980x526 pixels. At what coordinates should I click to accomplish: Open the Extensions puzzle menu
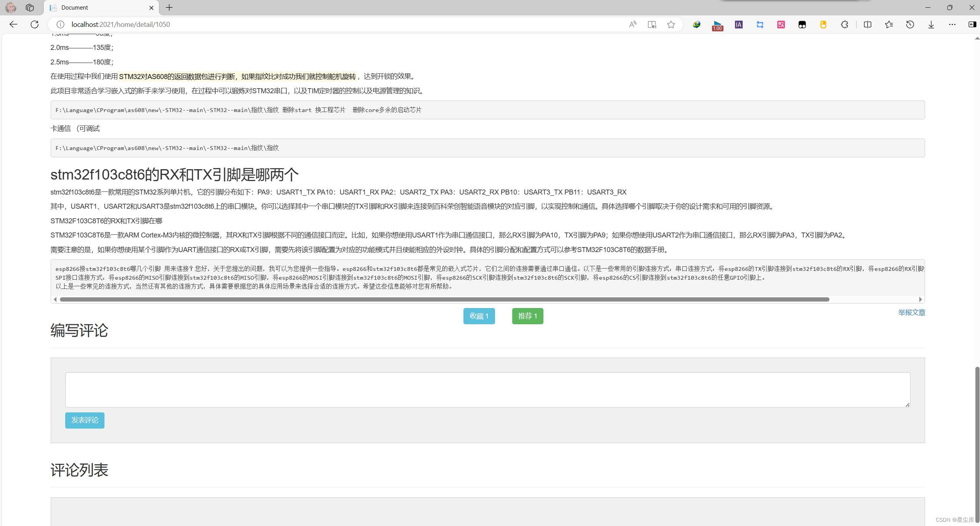[x=844, y=25]
